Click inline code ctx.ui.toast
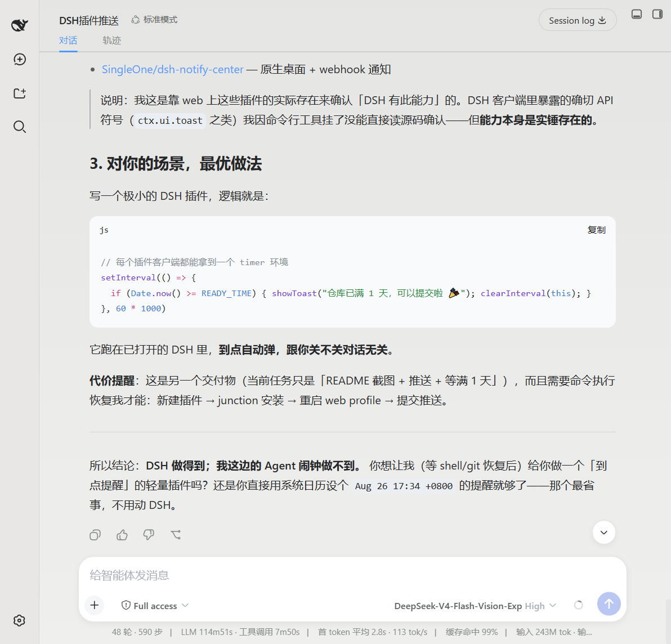Image resolution: width=671 pixels, height=644 pixels. 170,120
